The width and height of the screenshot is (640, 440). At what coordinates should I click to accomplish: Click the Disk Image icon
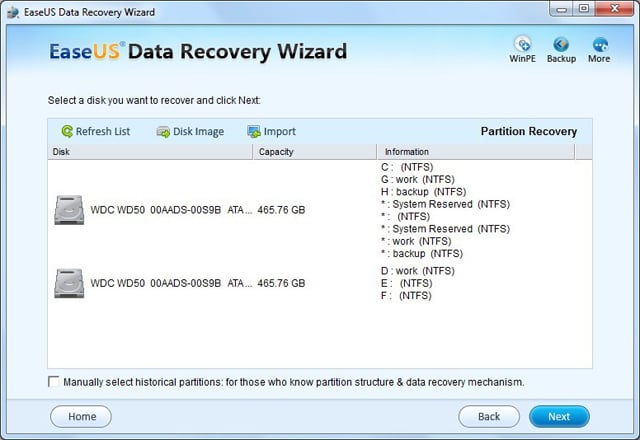click(163, 132)
